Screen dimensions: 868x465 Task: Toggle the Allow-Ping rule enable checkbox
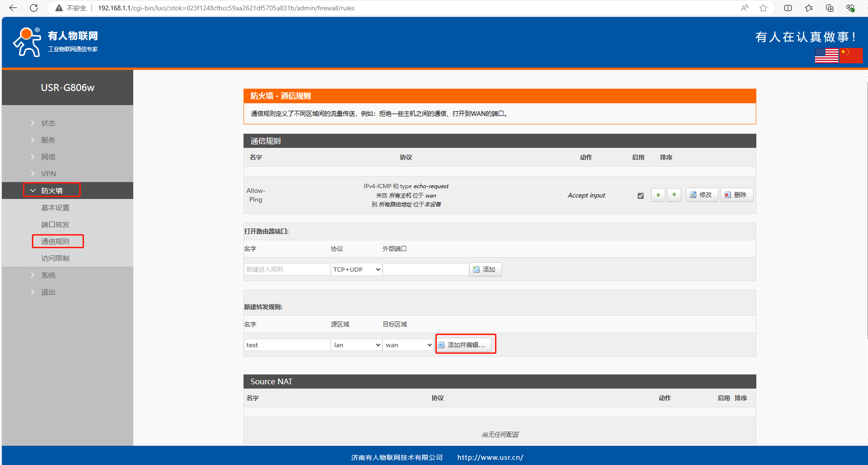[x=640, y=196]
